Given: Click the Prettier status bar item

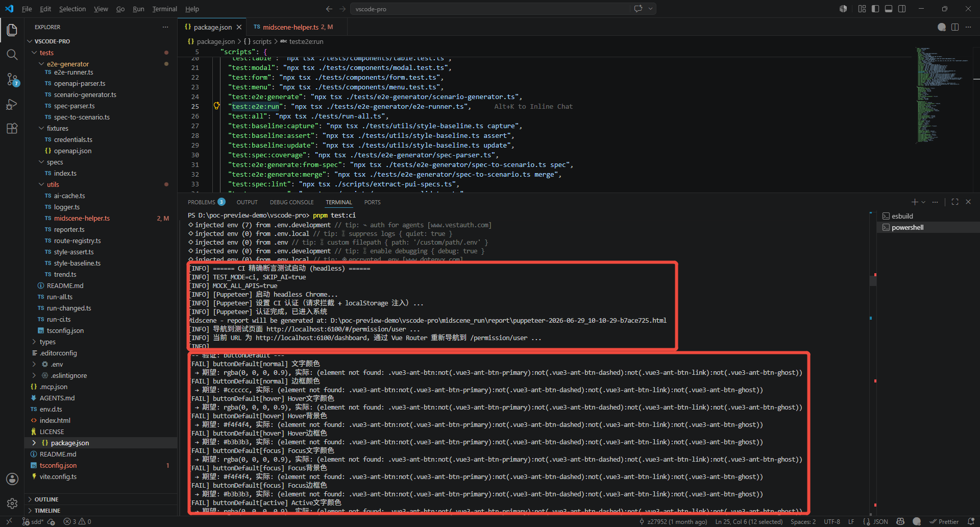Looking at the screenshot, I should [944, 521].
